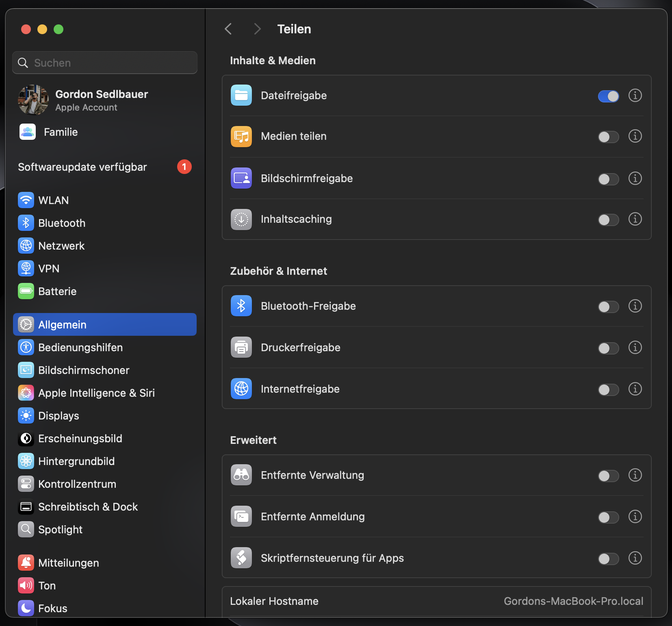The width and height of the screenshot is (672, 626).
Task: Open the Schreibtisch & Dock icon
Action: pos(26,506)
